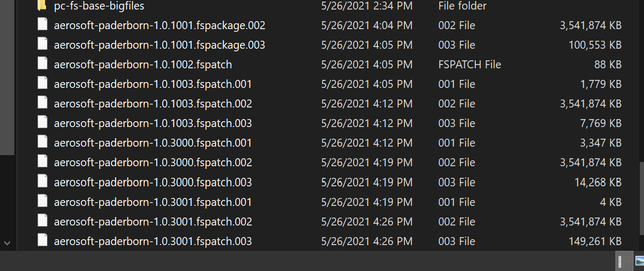Click the 7,769 KB size value
The image size is (644, 271).
point(600,123)
